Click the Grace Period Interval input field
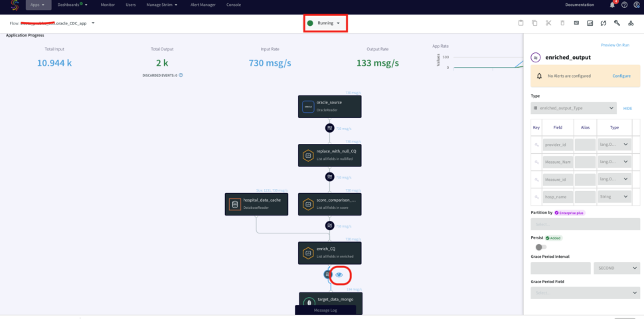Viewport: 644px width, 319px height. coord(560,268)
